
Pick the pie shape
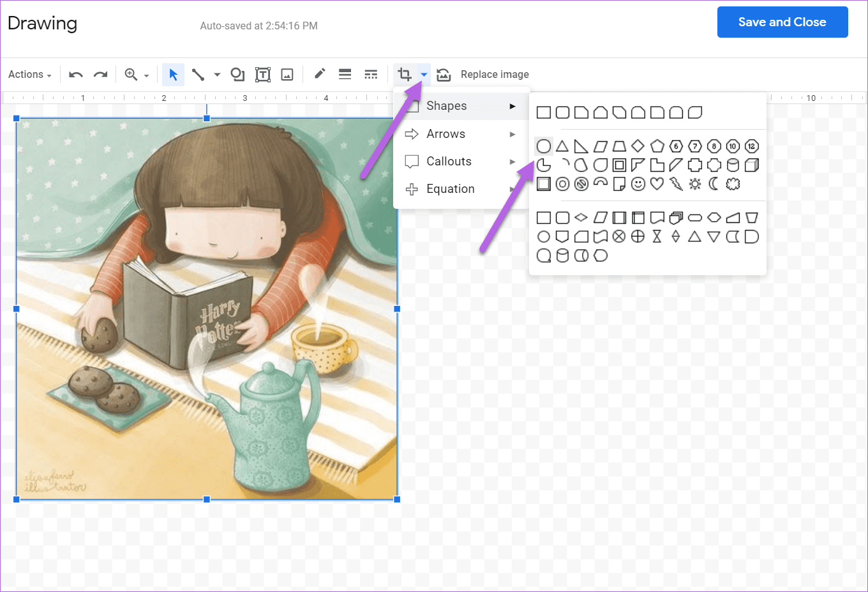[544, 165]
